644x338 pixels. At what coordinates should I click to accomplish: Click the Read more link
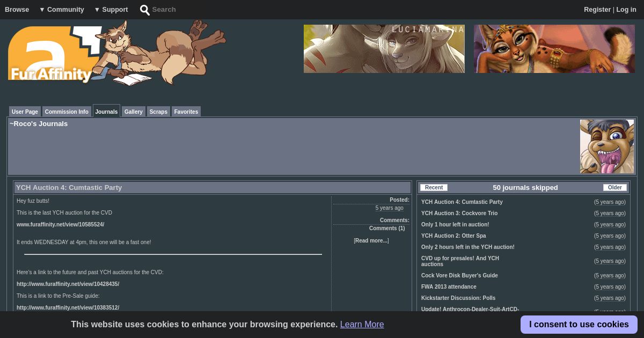pyautogui.click(x=371, y=241)
